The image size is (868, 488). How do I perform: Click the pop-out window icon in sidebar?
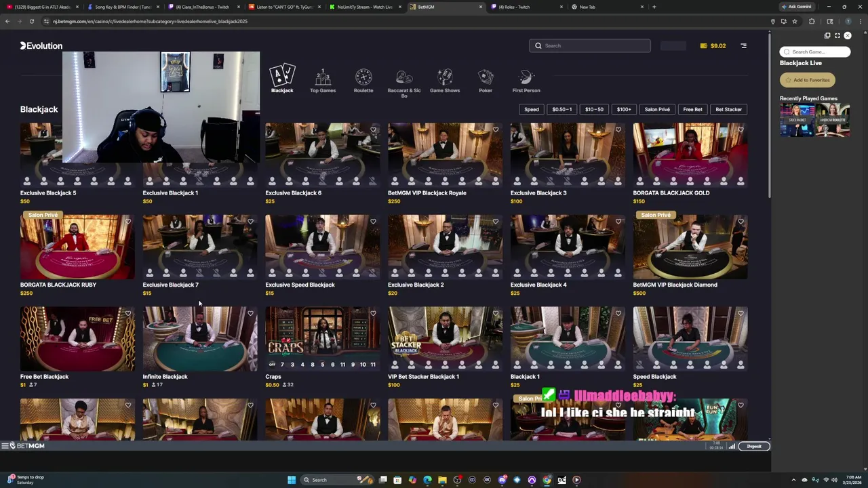point(827,35)
